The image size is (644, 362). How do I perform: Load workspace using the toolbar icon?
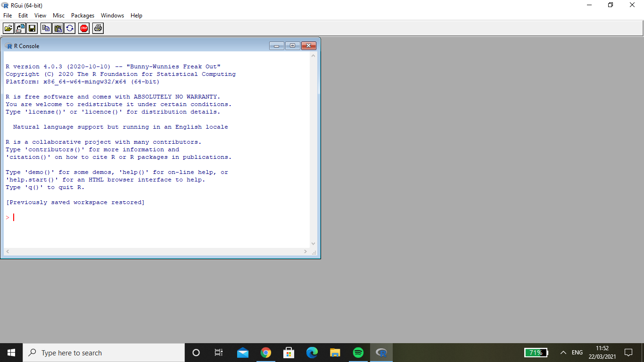pyautogui.click(x=20, y=28)
